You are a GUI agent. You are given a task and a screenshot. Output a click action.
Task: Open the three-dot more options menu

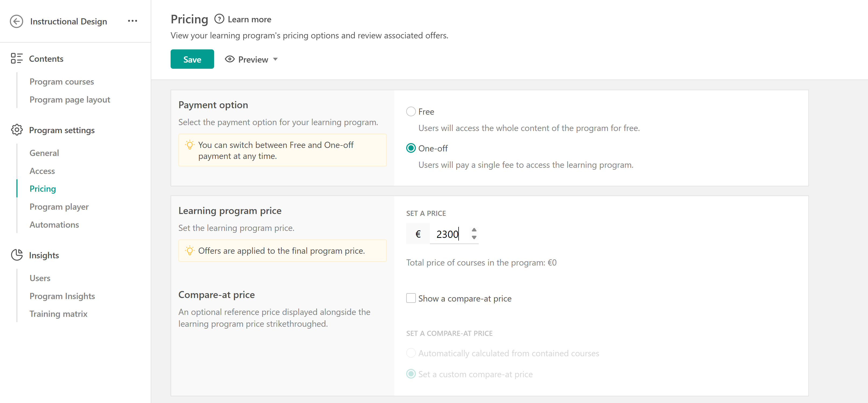(x=132, y=21)
